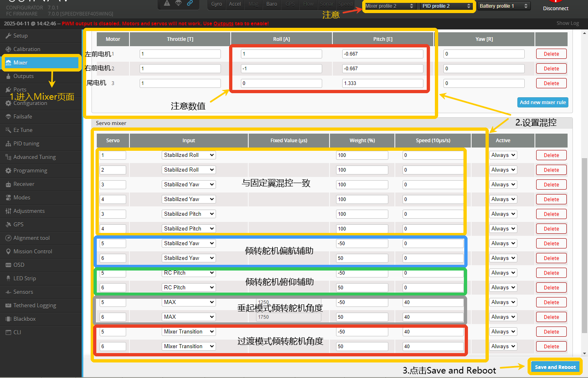This screenshot has height=378, width=588.
Task: Open the Battery profile 1 dropdown
Action: 504,6
